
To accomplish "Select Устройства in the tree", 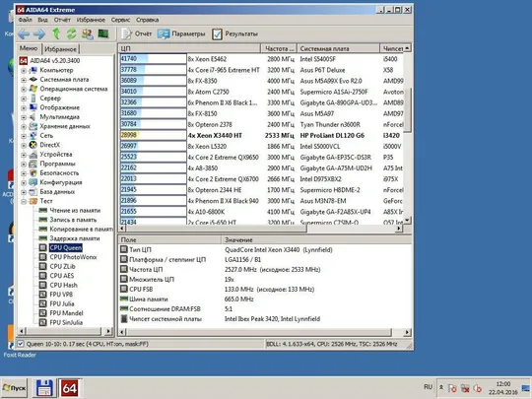I will click(56, 155).
